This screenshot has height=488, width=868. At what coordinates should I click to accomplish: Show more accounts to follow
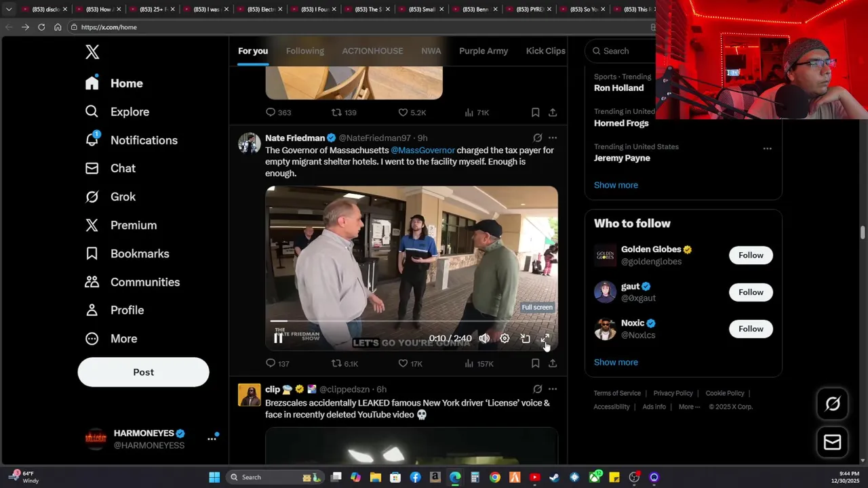[616, 362]
